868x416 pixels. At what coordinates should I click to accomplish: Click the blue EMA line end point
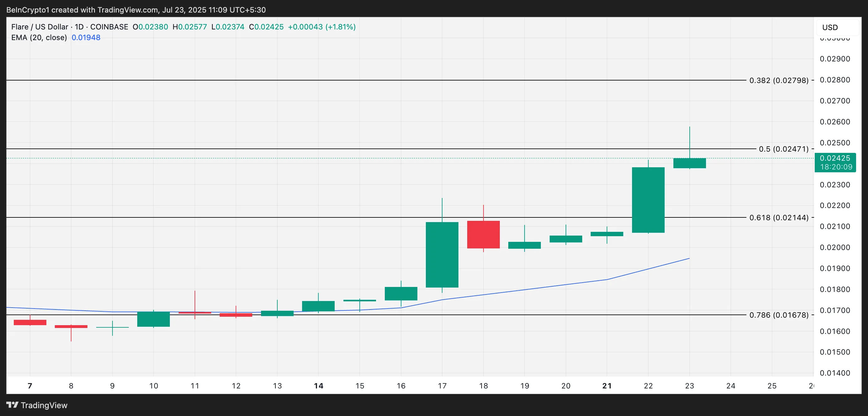pos(689,258)
